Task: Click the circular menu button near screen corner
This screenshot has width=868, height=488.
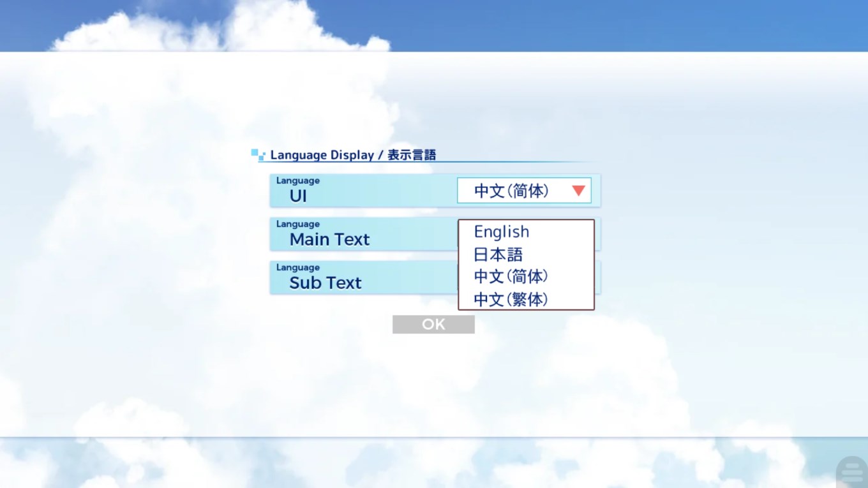Action: coord(851,472)
